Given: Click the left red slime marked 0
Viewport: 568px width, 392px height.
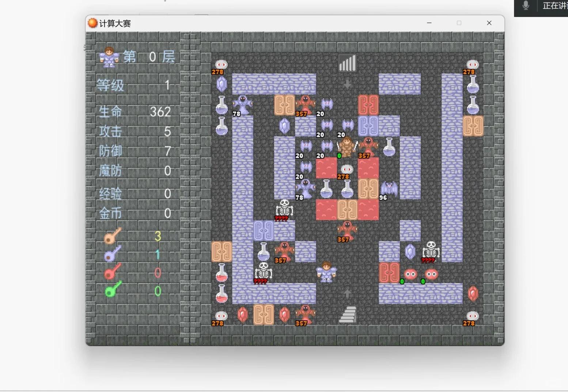Looking at the screenshot, I should pos(410,274).
